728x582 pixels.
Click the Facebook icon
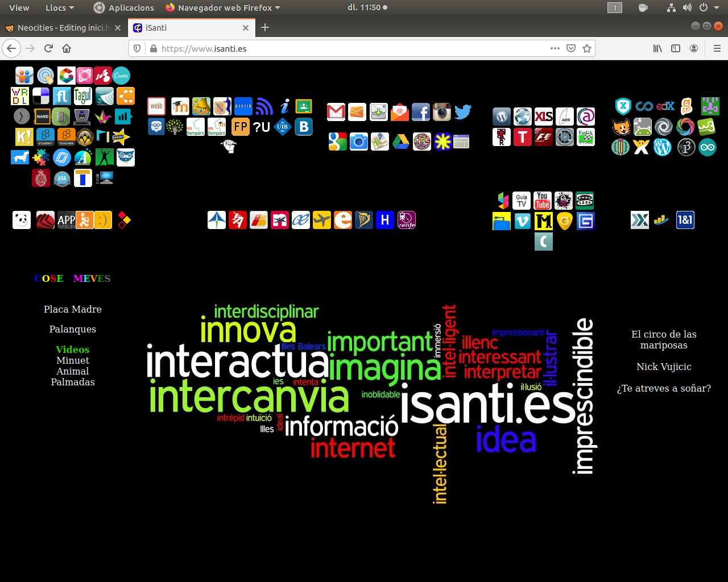[421, 112]
